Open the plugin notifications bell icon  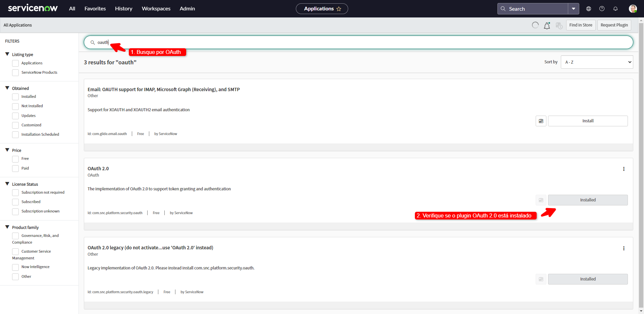[x=547, y=25]
